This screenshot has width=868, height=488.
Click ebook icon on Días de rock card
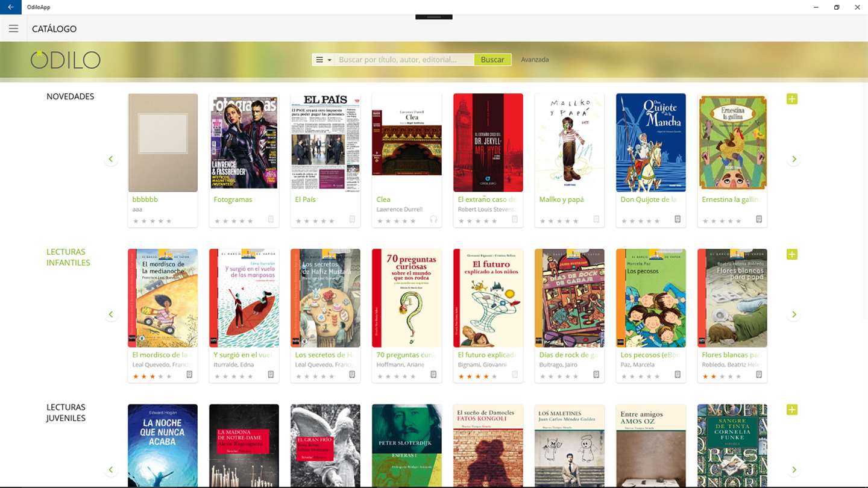(596, 375)
